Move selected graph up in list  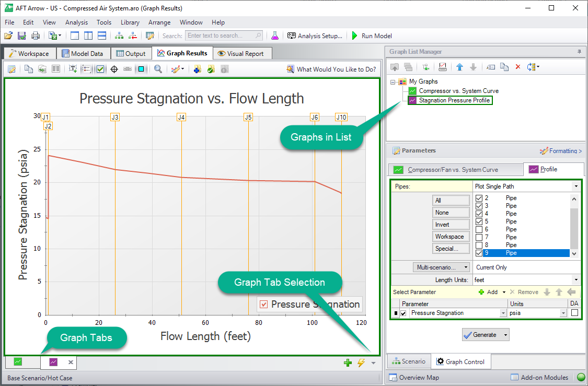pyautogui.click(x=460, y=67)
